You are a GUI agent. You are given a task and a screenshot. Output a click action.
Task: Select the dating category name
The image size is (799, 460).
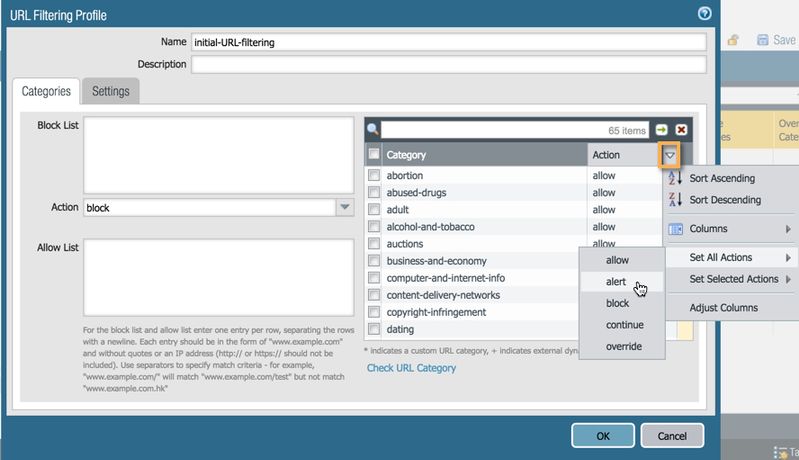(400, 329)
